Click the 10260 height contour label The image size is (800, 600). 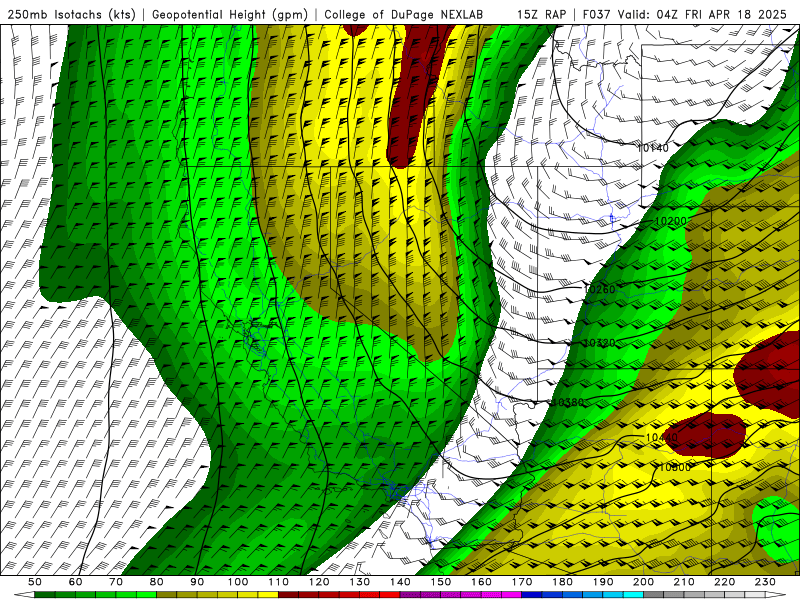point(599,289)
